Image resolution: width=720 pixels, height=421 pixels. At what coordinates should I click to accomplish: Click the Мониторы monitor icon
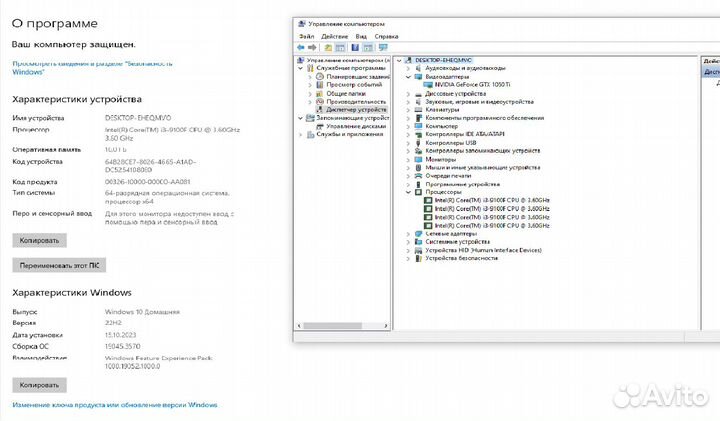coord(418,159)
